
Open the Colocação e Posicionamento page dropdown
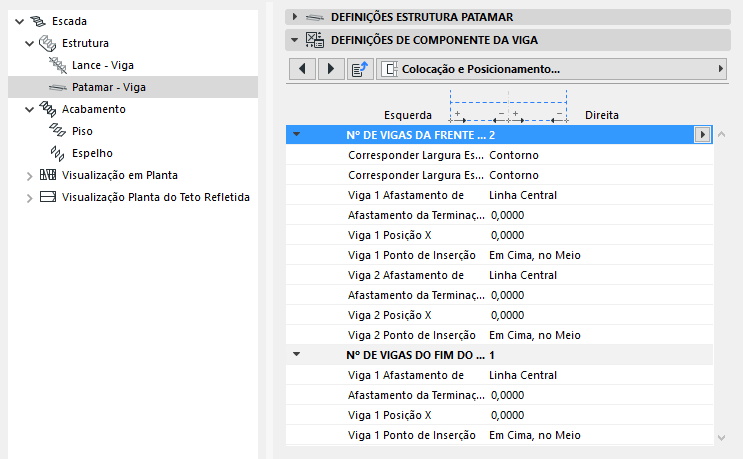click(x=720, y=69)
